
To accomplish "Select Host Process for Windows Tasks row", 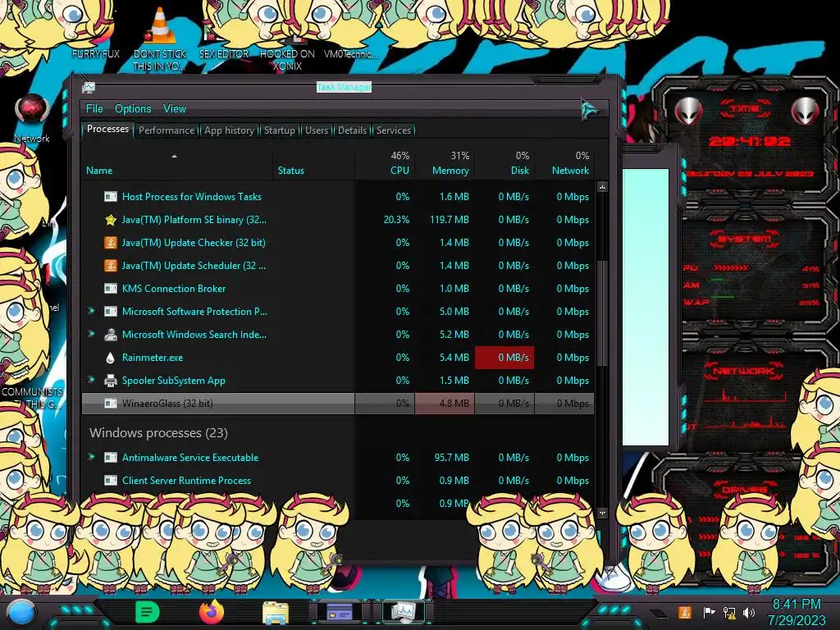I will [x=338, y=197].
